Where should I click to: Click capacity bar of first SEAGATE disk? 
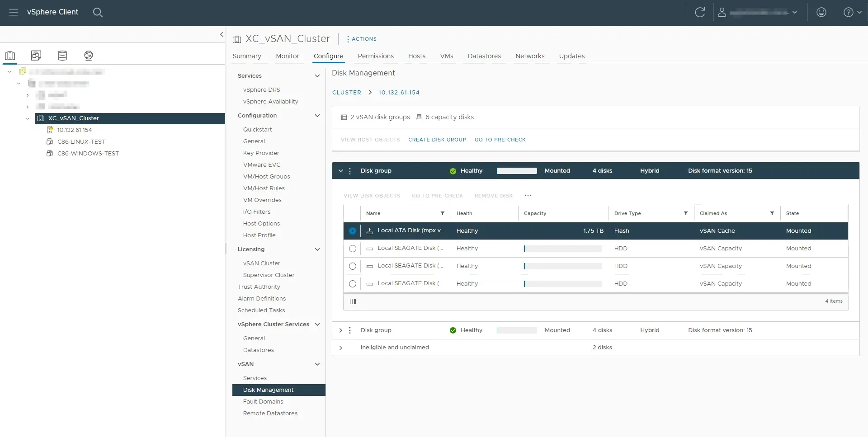pyautogui.click(x=563, y=249)
